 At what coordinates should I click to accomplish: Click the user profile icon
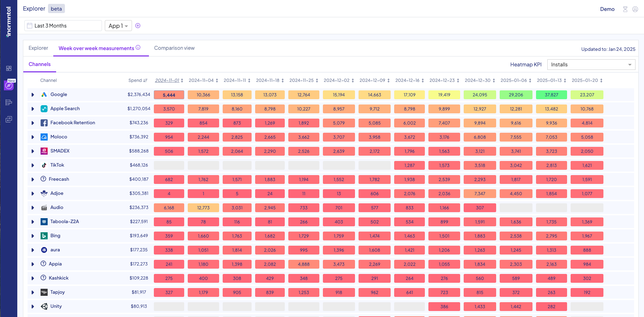635,9
